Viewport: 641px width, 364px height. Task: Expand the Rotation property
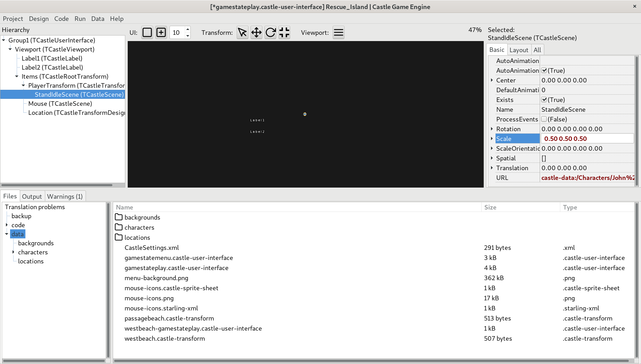492,129
